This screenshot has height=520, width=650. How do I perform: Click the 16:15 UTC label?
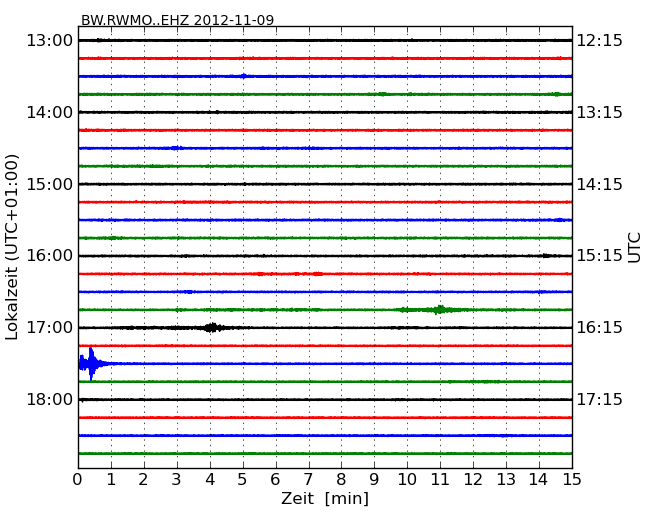point(600,328)
